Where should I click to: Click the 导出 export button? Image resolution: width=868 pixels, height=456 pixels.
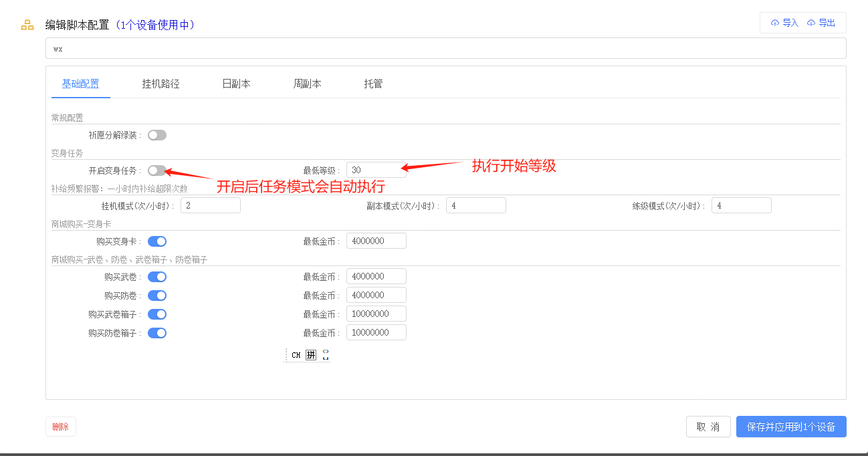tap(821, 23)
